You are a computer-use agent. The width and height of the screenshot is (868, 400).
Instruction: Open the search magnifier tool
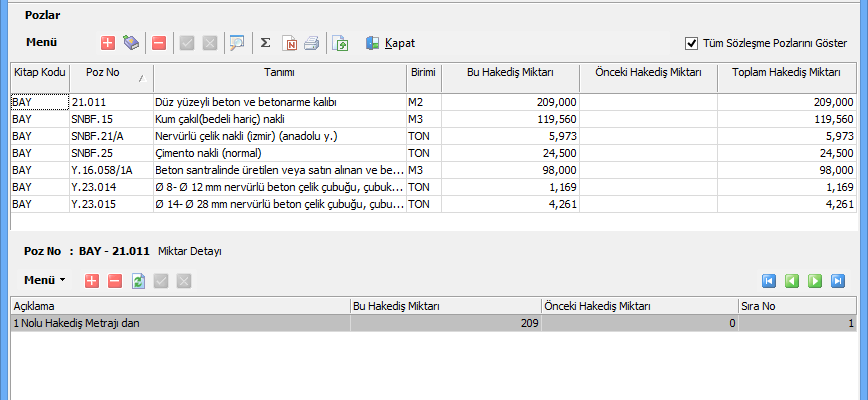tap(236, 43)
